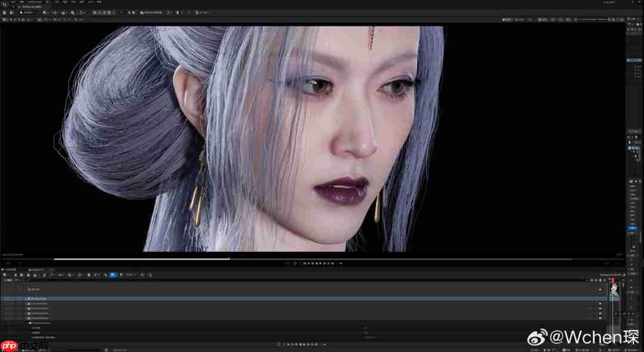Expand the indented sub-track with arrow
The height and width of the screenshot is (352, 644).
click(x=30, y=323)
